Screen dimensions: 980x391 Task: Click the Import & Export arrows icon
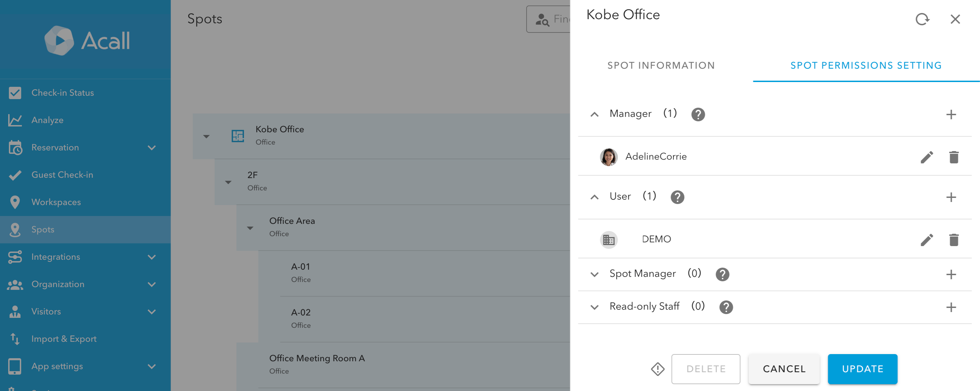pyautogui.click(x=15, y=339)
